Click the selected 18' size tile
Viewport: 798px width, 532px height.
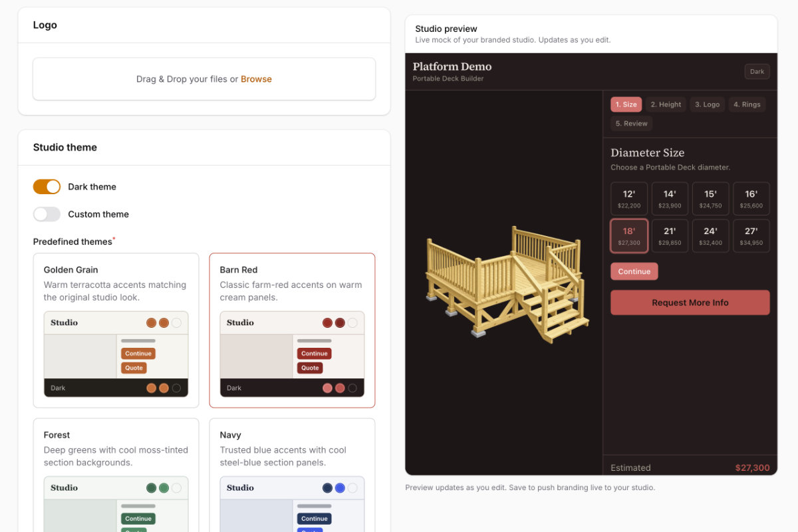629,236
